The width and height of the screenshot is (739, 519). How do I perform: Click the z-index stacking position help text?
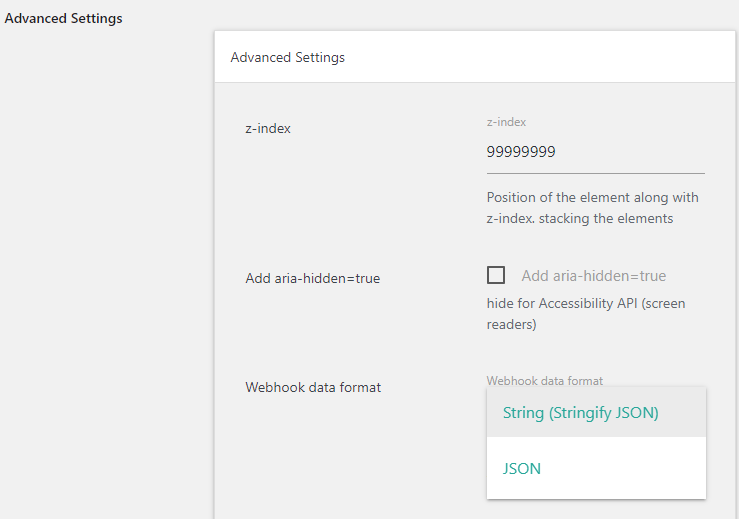(592, 207)
